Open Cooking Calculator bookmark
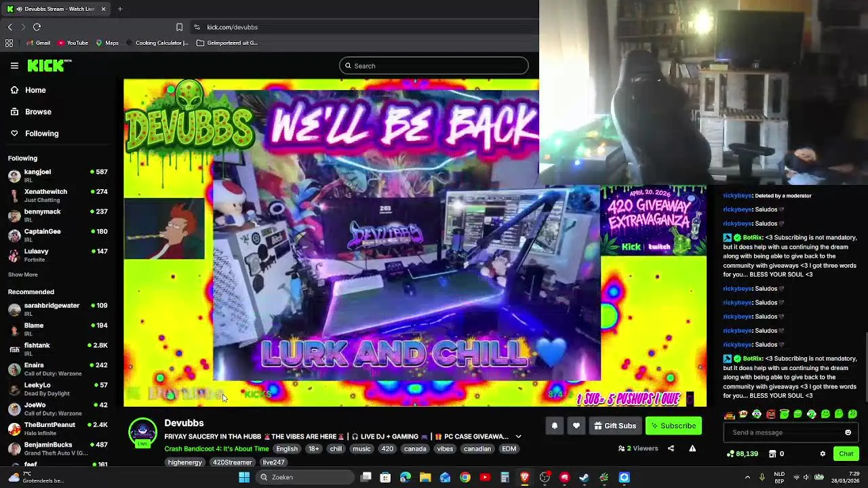This screenshot has height=488, width=868. point(157,43)
